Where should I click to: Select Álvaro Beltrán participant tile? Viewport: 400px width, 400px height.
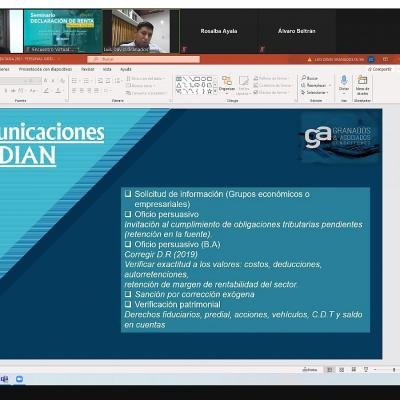click(x=297, y=31)
